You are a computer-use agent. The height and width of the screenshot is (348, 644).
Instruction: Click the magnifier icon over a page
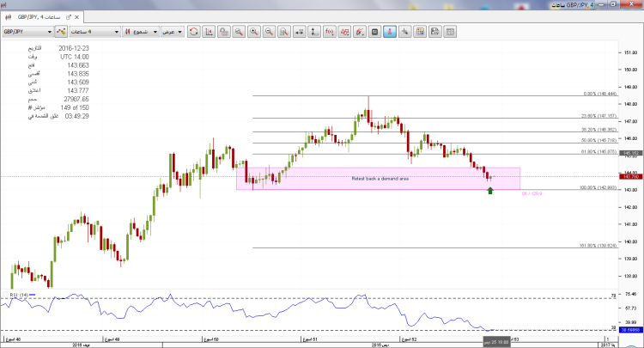[x=284, y=32]
